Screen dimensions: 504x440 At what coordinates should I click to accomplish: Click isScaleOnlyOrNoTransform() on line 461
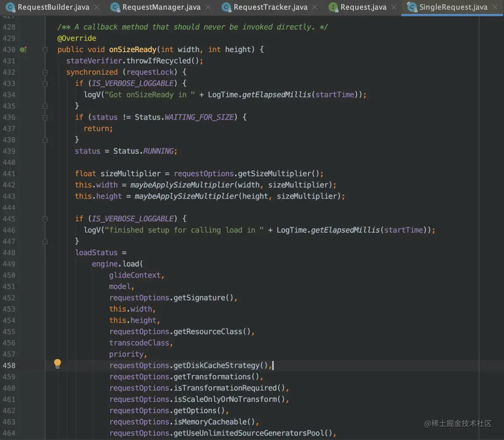[x=229, y=400]
